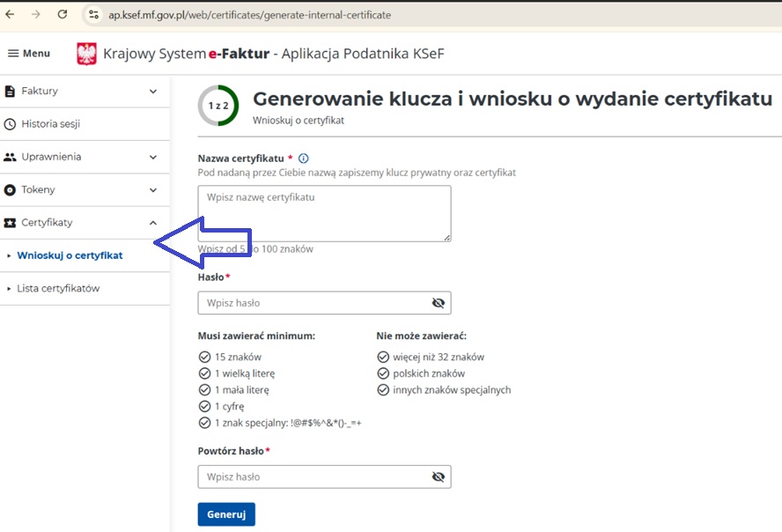782x532 pixels.
Task: Click the Historia sesji clock icon
Action: point(11,124)
